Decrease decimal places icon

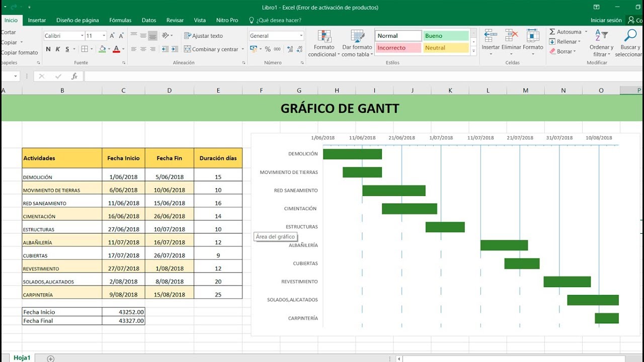coord(299,49)
